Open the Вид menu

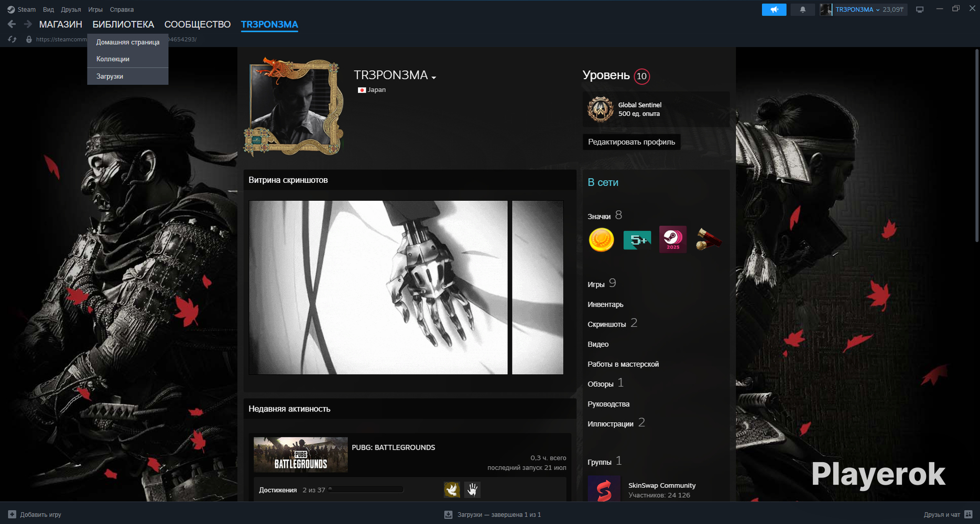click(x=48, y=9)
